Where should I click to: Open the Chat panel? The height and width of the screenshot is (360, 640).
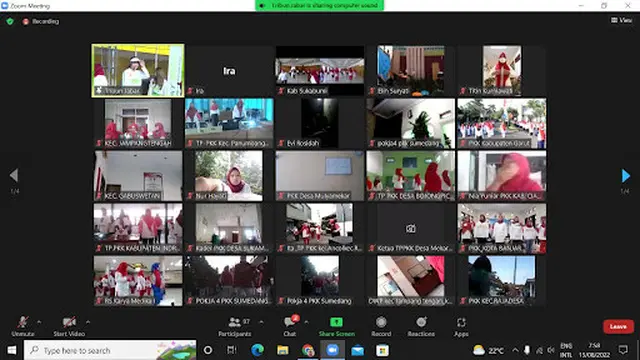point(290,327)
